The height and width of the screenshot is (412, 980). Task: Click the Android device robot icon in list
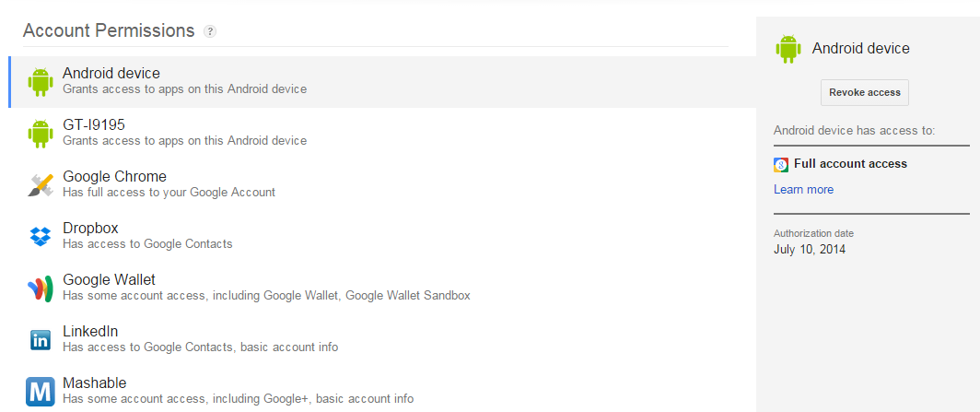point(40,81)
